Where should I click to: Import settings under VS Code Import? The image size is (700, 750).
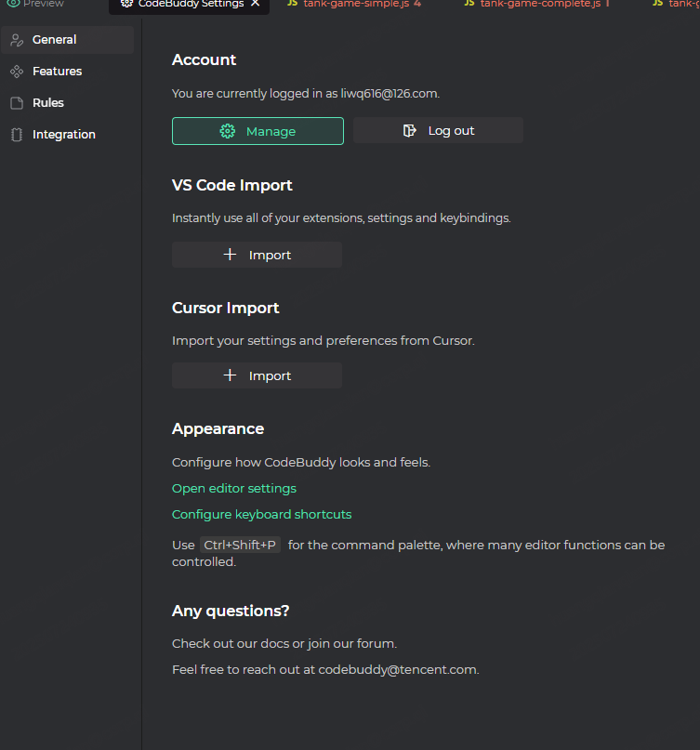click(x=257, y=255)
